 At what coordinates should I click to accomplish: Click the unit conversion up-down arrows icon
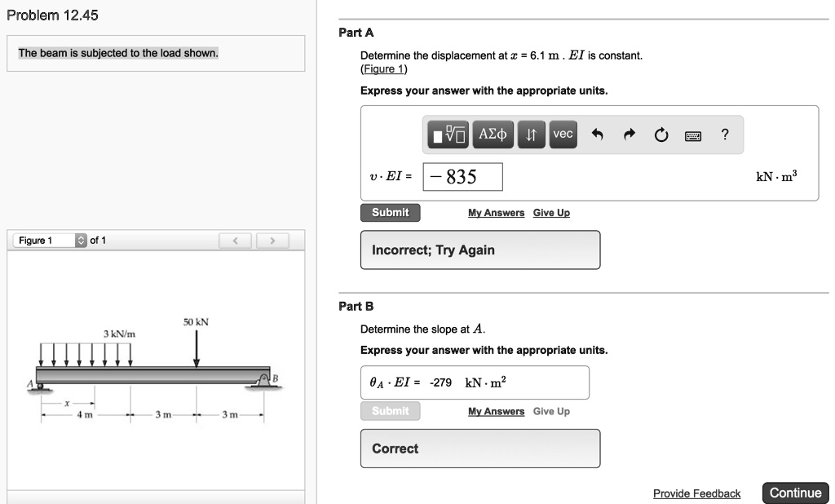tap(531, 135)
